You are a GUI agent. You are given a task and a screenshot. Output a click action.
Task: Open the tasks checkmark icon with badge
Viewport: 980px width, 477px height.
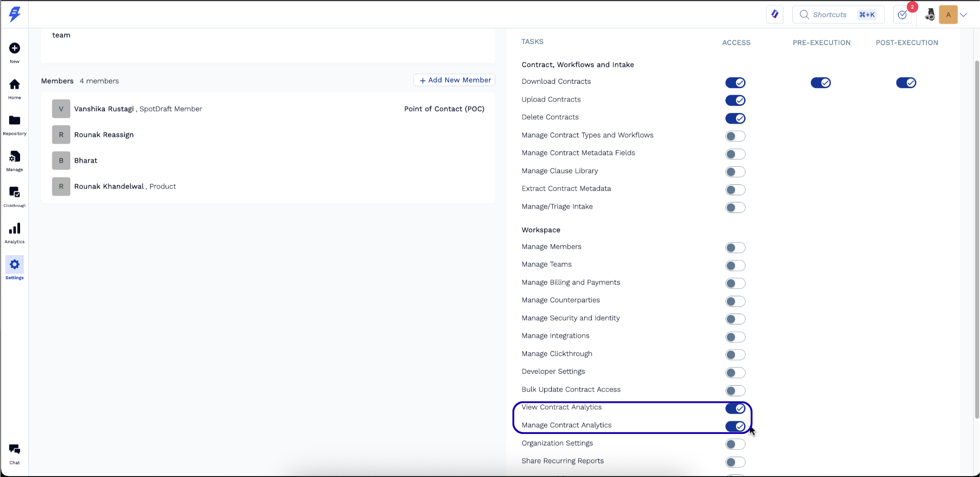902,15
